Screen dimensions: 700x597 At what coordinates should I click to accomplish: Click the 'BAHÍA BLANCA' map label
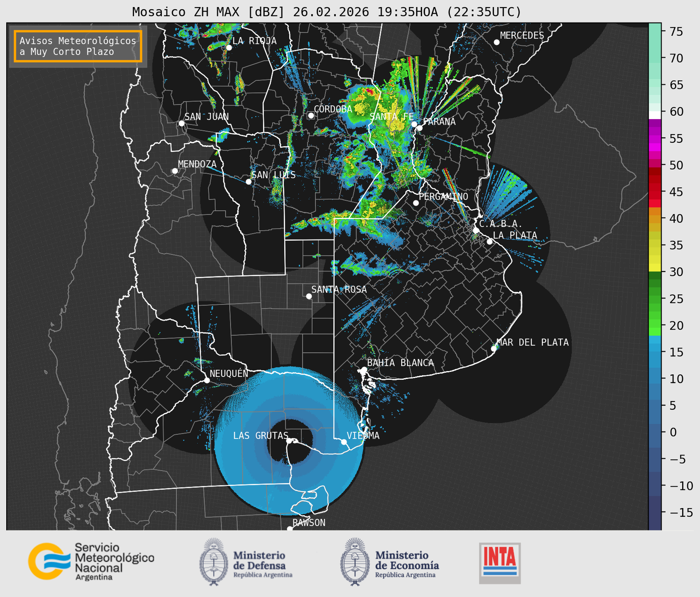coord(400,363)
